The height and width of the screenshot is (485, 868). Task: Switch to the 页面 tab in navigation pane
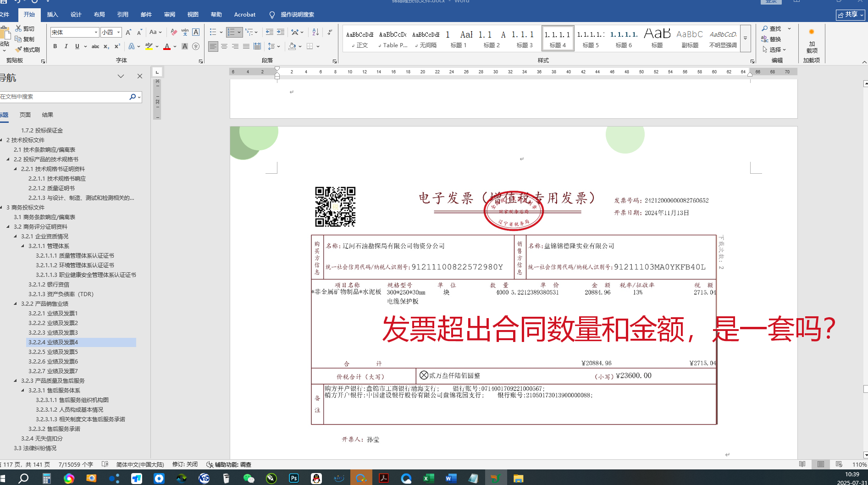click(25, 115)
